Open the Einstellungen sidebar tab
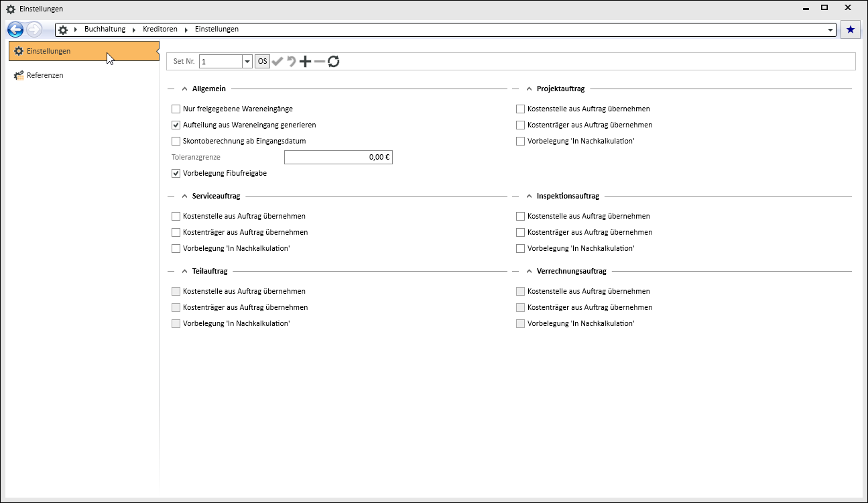This screenshot has width=868, height=503. [x=84, y=51]
